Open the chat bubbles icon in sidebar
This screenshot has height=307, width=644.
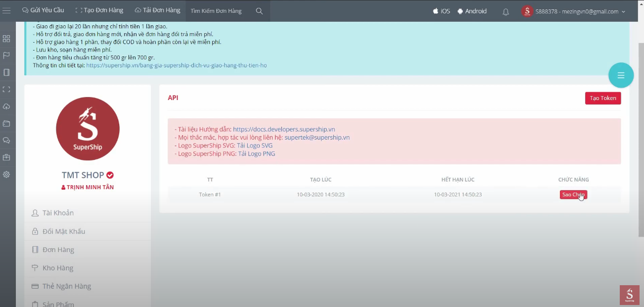(6, 141)
